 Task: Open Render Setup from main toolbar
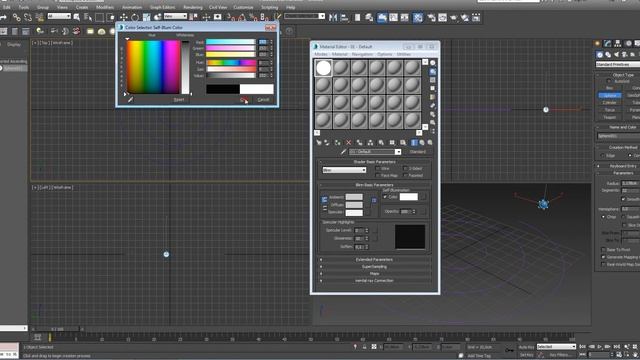431,17
